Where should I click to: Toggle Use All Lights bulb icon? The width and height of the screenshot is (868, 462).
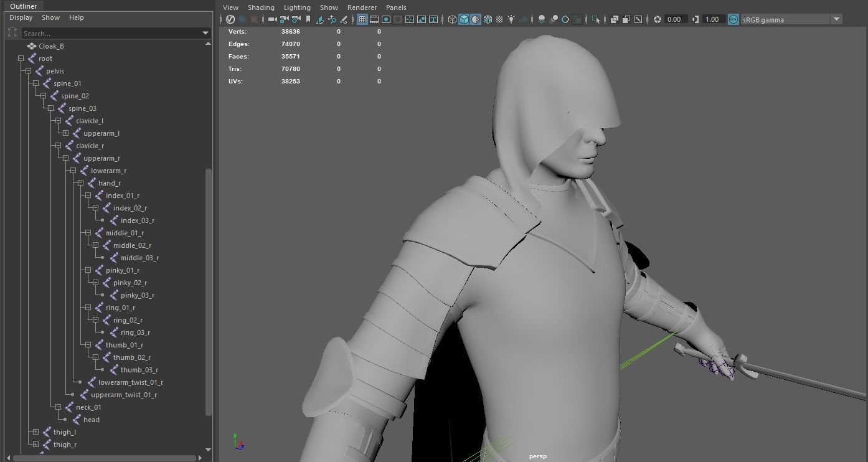click(x=511, y=19)
